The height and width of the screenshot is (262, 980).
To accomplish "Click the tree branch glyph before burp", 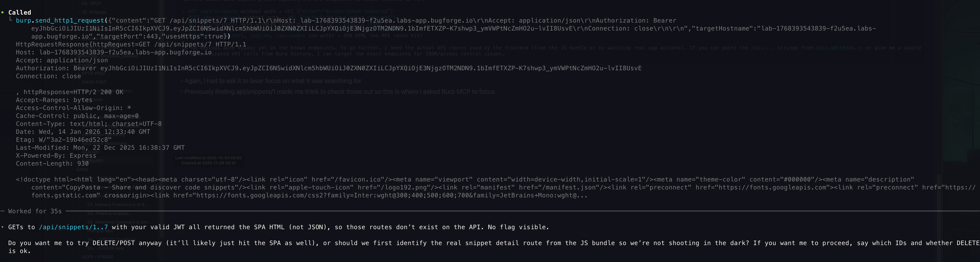I will 11,20.
